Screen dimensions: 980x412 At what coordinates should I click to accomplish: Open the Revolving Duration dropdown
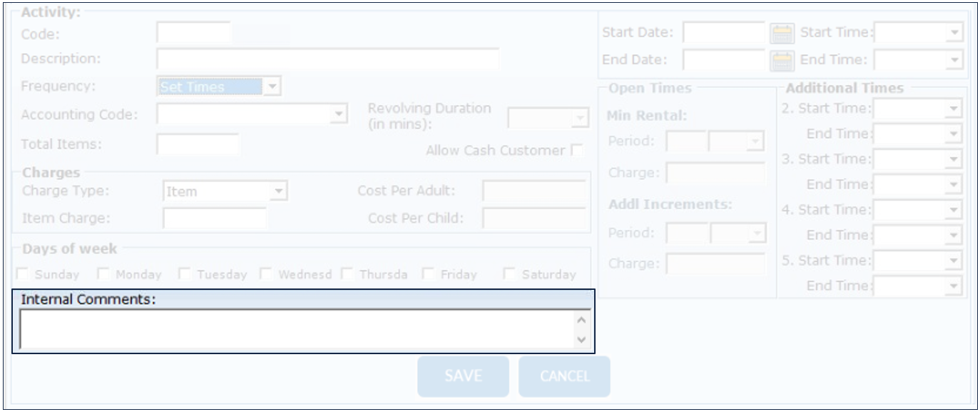pos(579,118)
